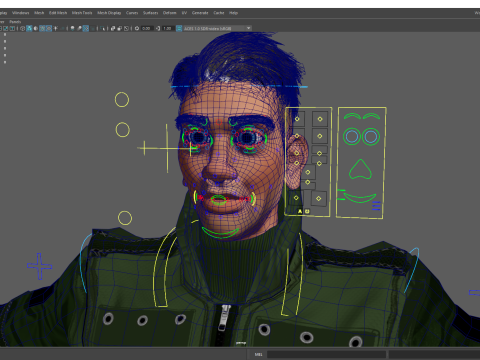Select the bottom-right diamond handle in slider box
480x360 pixels.
[319, 198]
